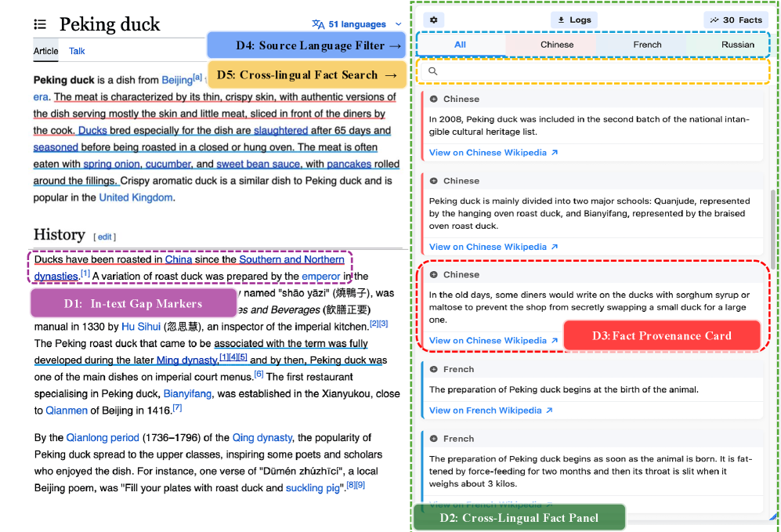Image resolution: width=781 pixels, height=532 pixels.
Task: Open the settings gear in fact panel
Action: tap(434, 20)
